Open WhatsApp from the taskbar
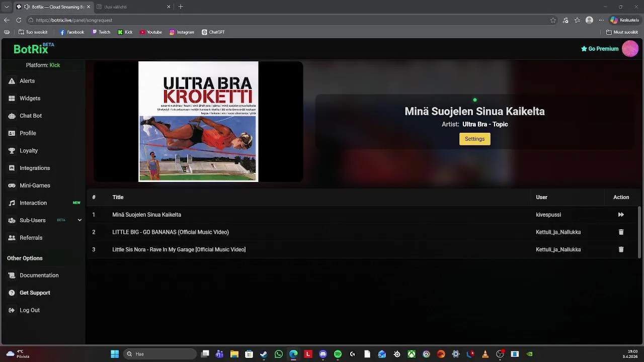 point(279,354)
